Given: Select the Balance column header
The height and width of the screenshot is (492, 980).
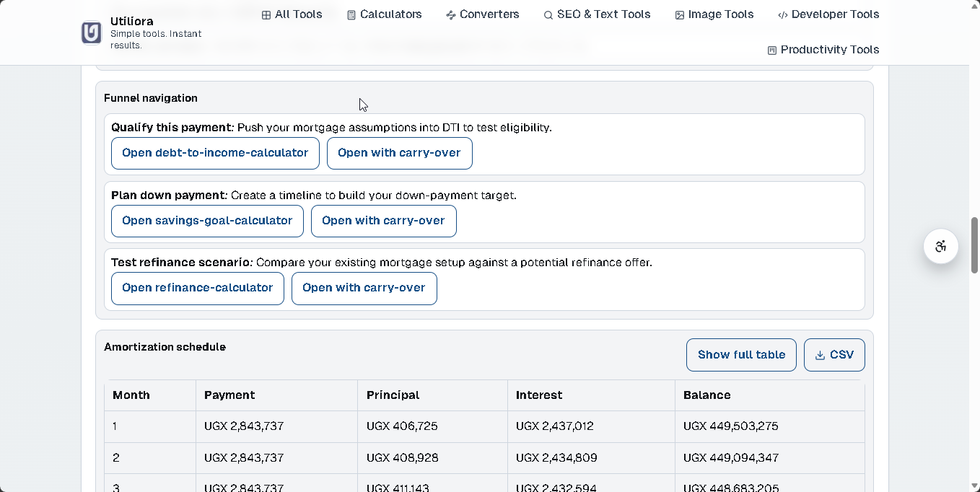Looking at the screenshot, I should (x=707, y=395).
